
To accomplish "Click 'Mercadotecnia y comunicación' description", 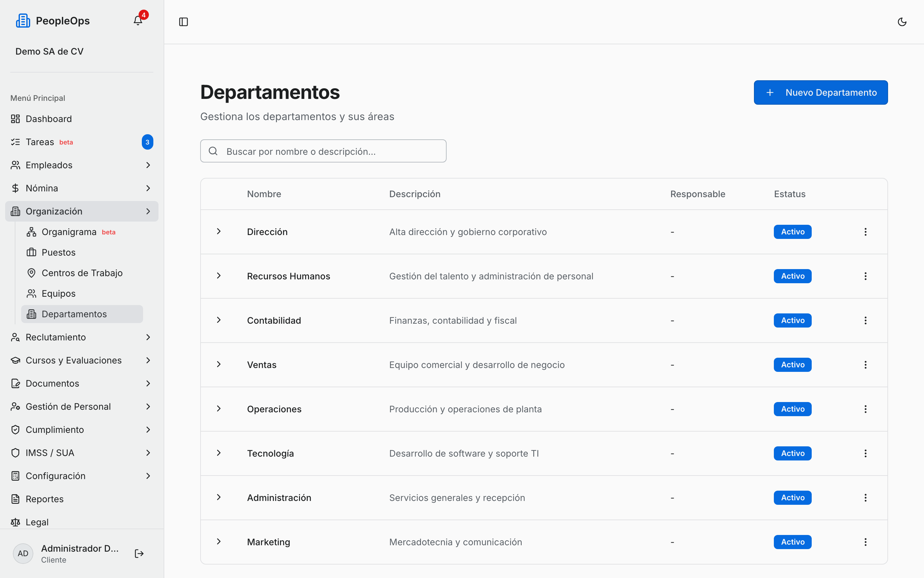I will coord(456,542).
